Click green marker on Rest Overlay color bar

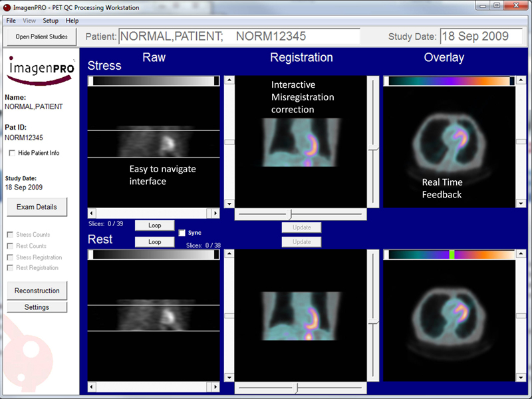point(452,255)
